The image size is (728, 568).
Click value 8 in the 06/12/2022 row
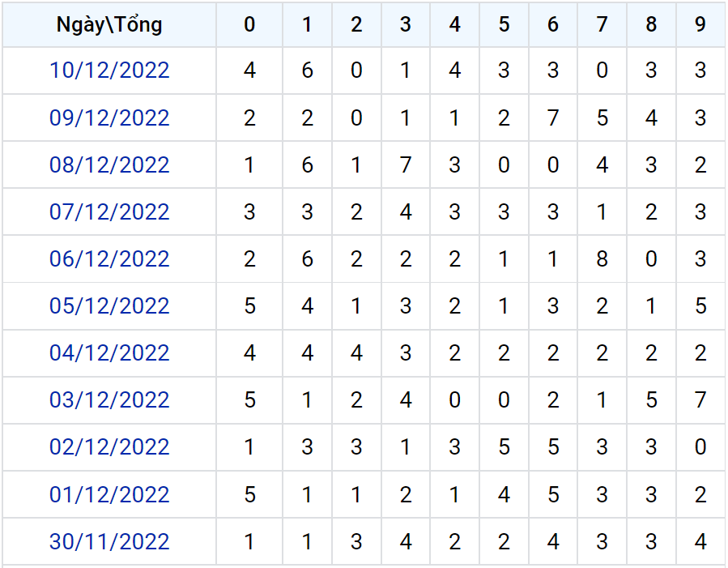[x=602, y=259]
